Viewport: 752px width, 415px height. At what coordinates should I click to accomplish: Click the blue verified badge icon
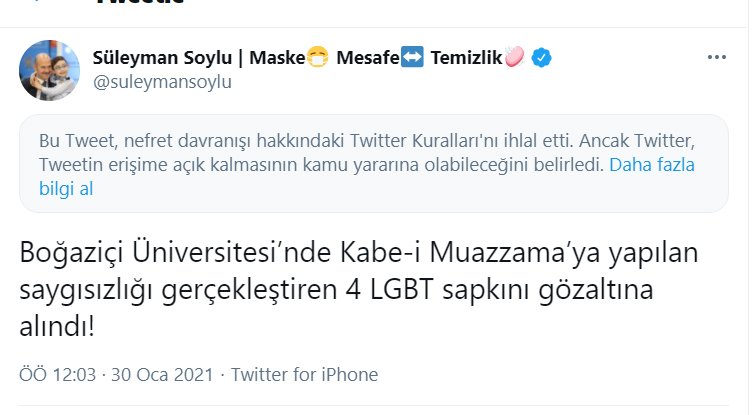coord(541,58)
